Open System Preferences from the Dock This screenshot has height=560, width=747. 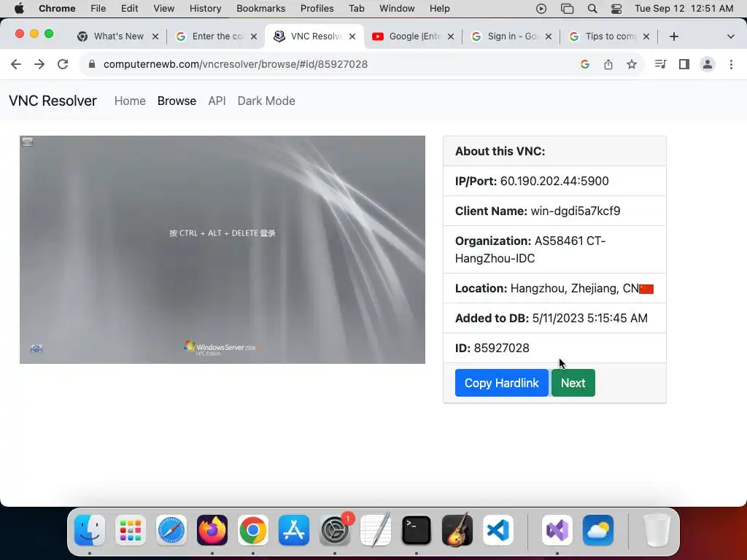(335, 530)
